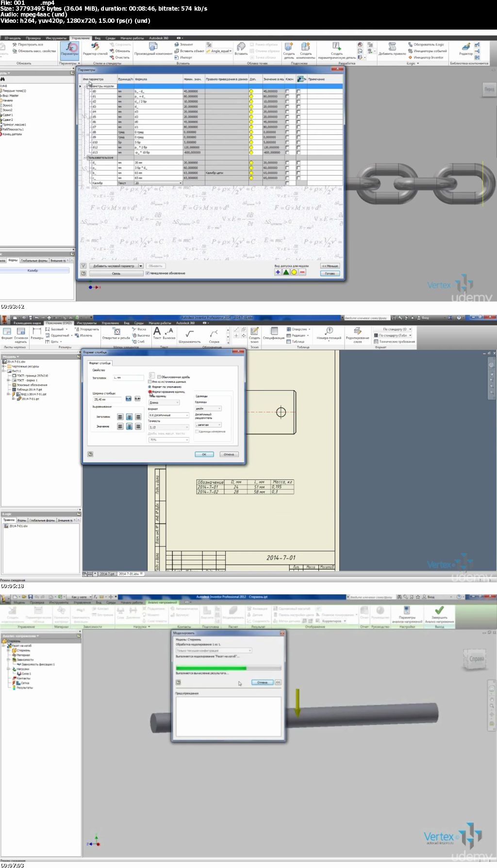
Task: Click blue plus tolerance icon in Параметры dialog
Action: pyautogui.click(x=278, y=272)
